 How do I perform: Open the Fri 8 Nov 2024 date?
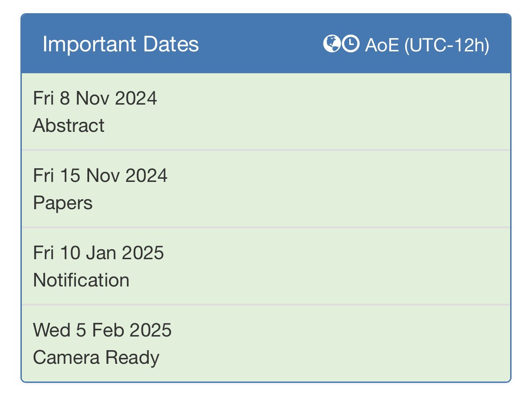[95, 98]
